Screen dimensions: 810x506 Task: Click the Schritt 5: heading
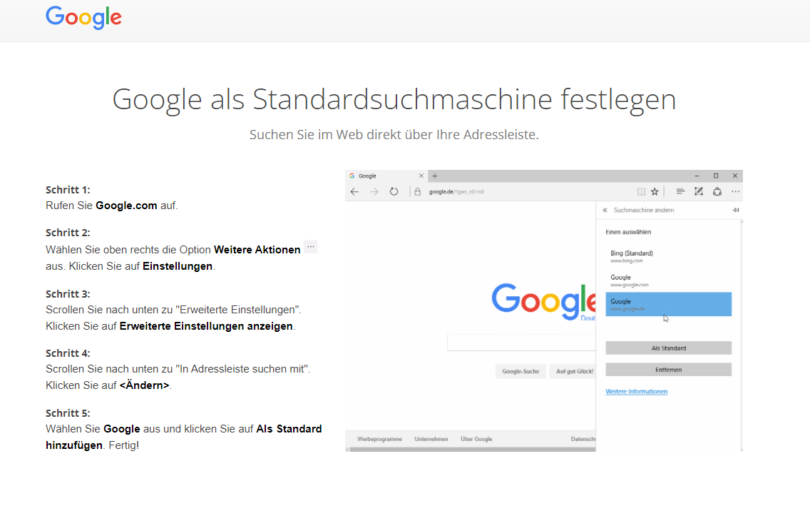click(68, 413)
